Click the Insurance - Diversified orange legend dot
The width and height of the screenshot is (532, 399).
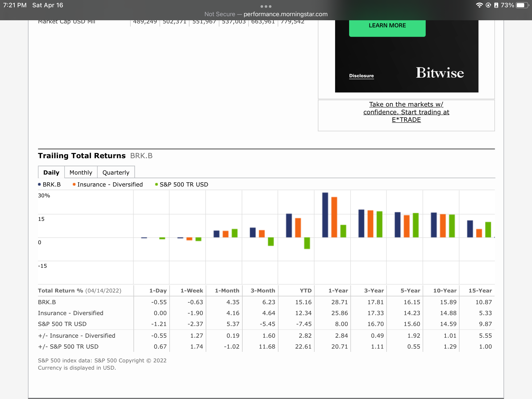[x=74, y=184]
